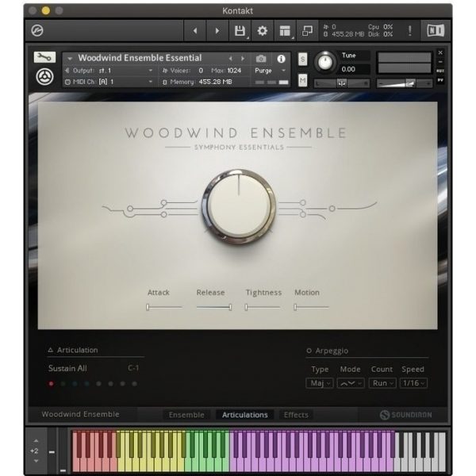Click the Soundiron logo
476x476 pixels.
click(405, 415)
